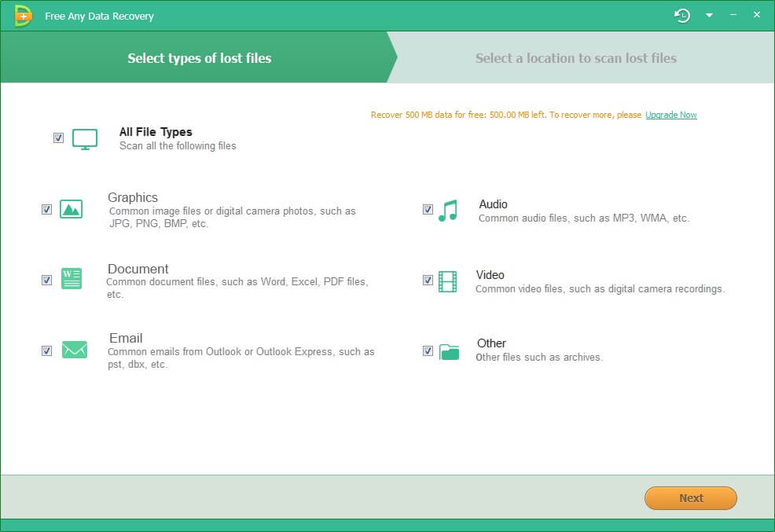Toggle the Email checkbox

click(46, 350)
